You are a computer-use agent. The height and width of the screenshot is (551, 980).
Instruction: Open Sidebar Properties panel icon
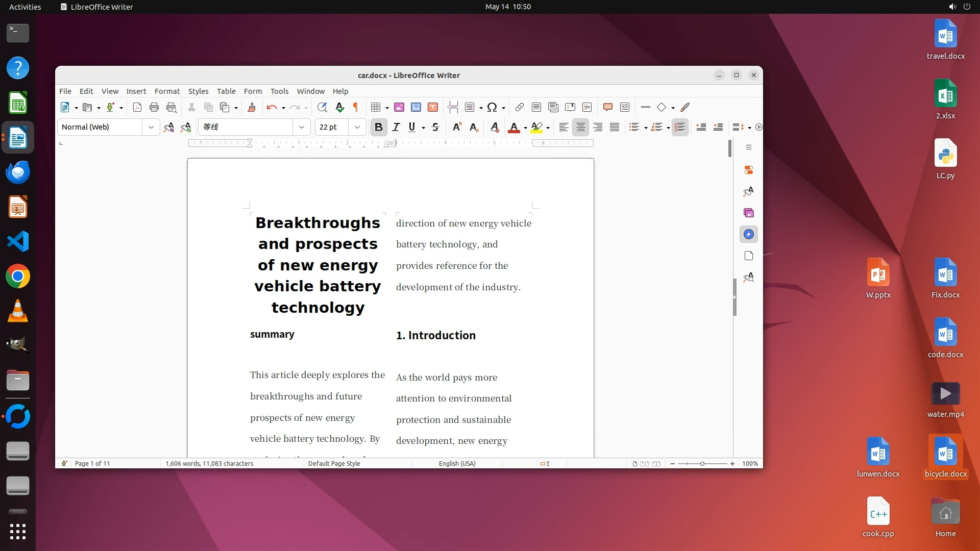pyautogui.click(x=748, y=170)
